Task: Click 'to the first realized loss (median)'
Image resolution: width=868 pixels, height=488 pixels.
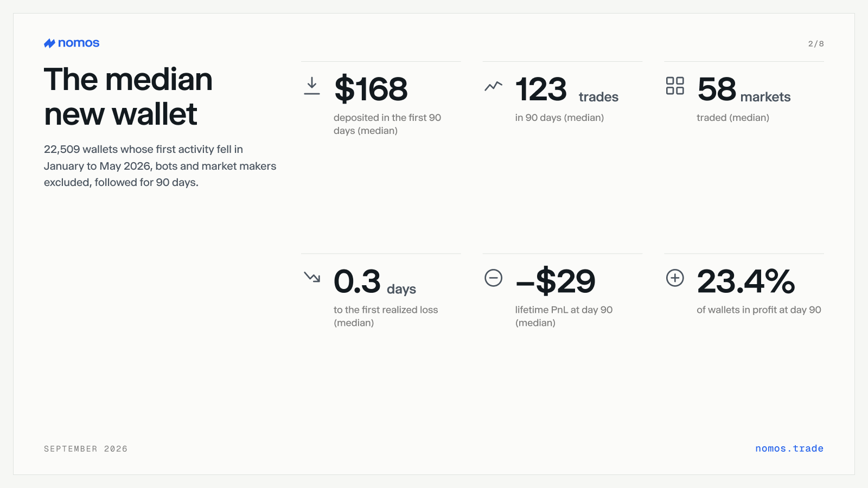Action: (x=386, y=316)
